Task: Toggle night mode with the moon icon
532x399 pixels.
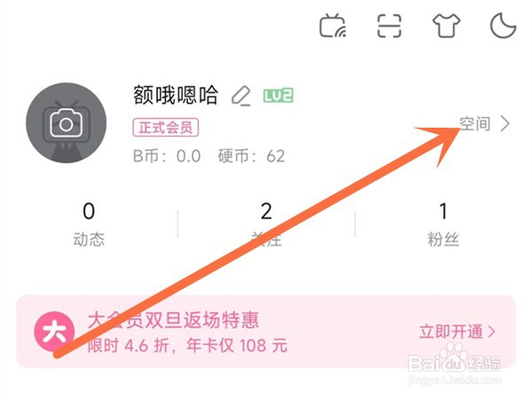Action: [x=503, y=26]
